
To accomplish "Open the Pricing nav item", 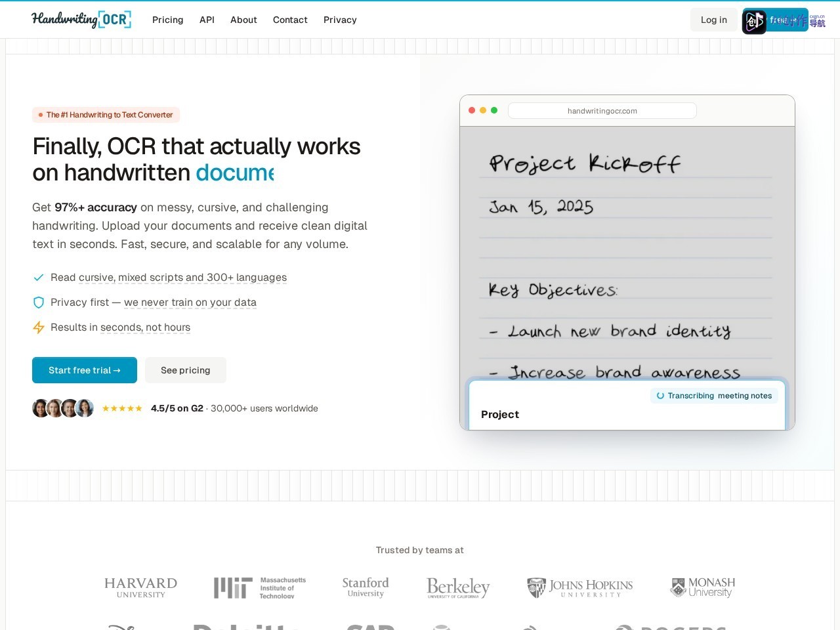I will [x=168, y=20].
